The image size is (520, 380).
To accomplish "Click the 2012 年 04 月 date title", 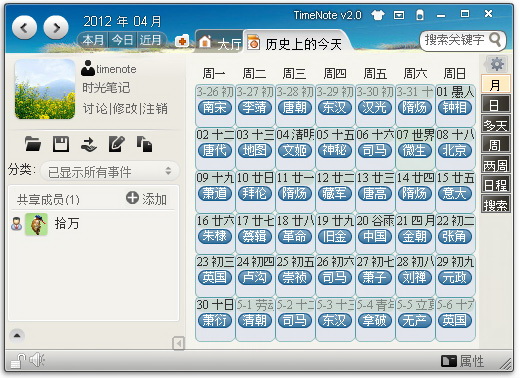I will click(x=122, y=22).
